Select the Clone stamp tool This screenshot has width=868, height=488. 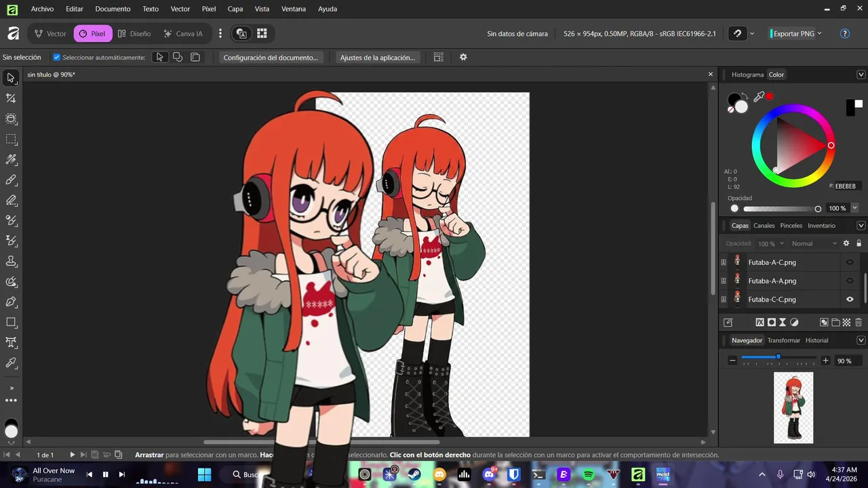coord(11,261)
